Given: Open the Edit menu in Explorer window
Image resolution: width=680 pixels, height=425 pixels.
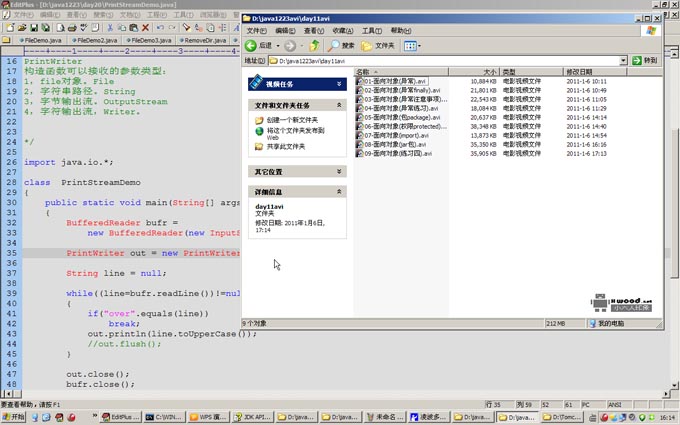Looking at the screenshot, I should tap(285, 30).
